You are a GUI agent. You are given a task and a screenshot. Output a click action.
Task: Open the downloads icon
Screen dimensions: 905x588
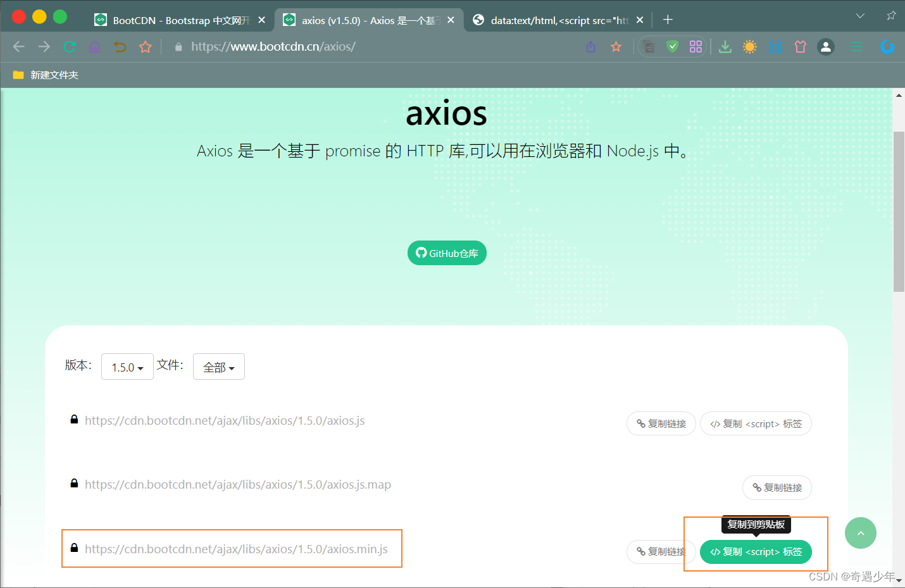click(725, 47)
